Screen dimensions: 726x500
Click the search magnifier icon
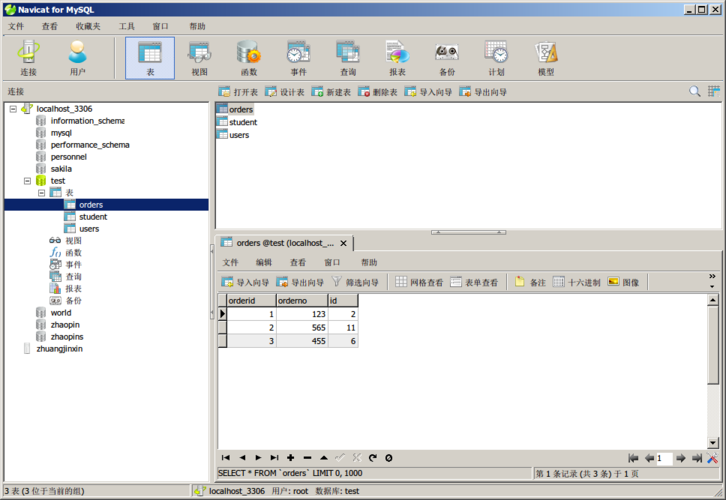tap(695, 91)
